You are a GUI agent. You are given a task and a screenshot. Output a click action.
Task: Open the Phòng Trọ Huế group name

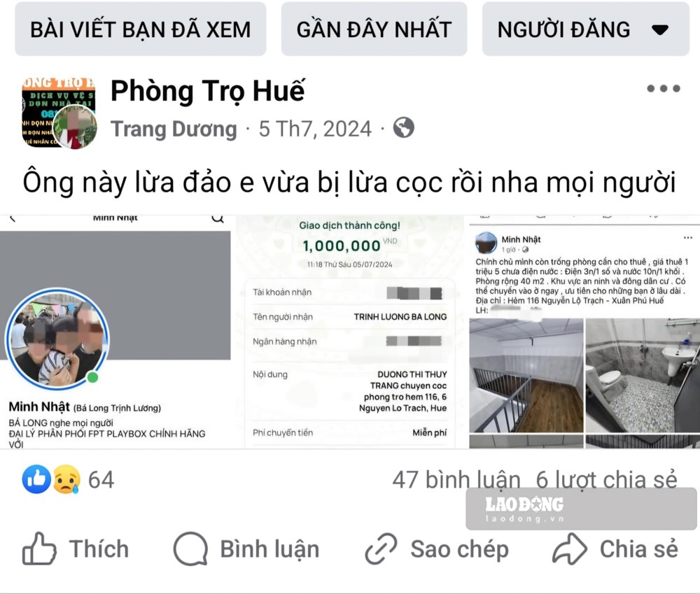coord(208,91)
